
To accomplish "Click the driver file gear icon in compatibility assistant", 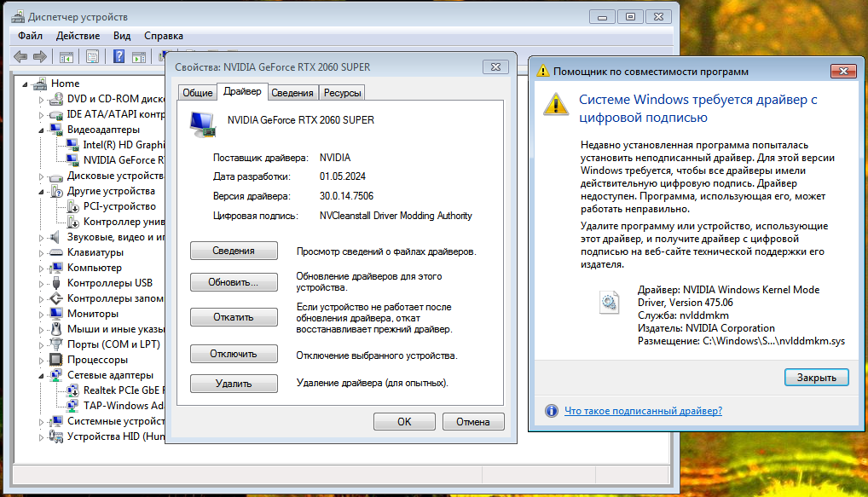I will [609, 302].
